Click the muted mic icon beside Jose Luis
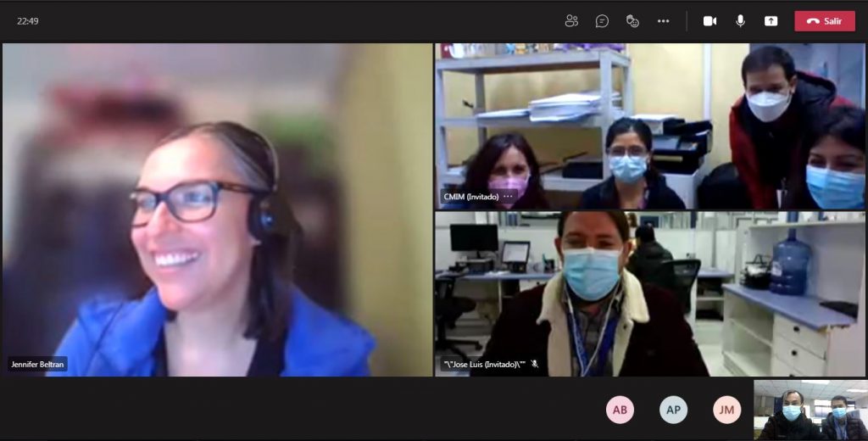Screen dimensions: 868x441 (534, 364)
